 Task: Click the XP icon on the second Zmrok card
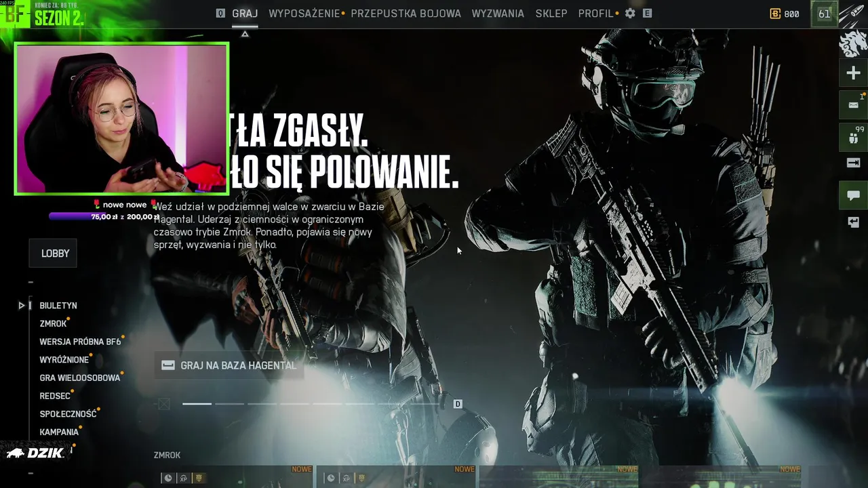346,478
